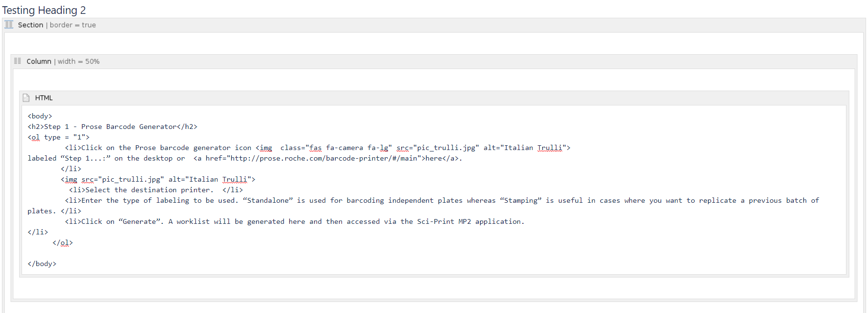Image resolution: width=868 pixels, height=313 pixels.
Task: Click the 'width = 50%' parameter text
Action: point(79,61)
